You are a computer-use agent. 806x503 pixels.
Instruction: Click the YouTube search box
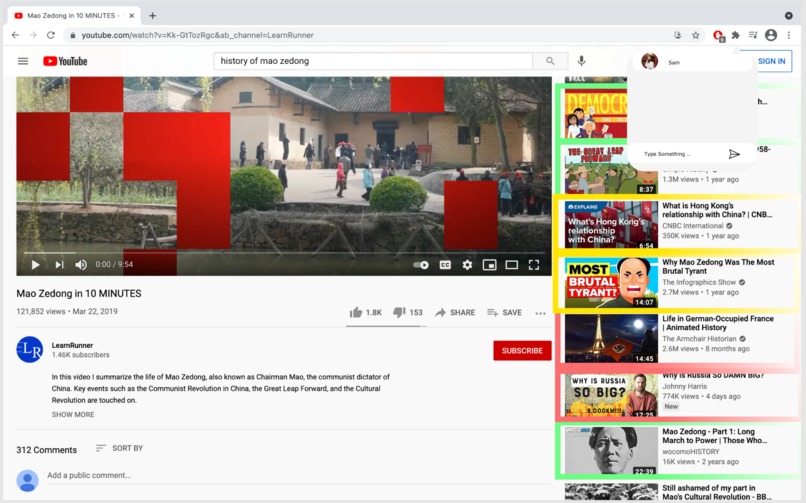coord(373,61)
